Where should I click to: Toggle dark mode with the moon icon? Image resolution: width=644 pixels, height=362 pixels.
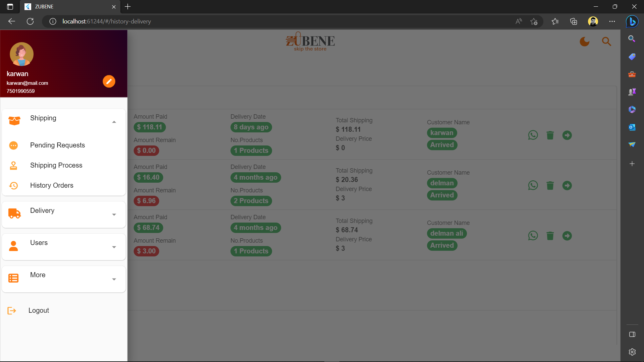point(585,42)
